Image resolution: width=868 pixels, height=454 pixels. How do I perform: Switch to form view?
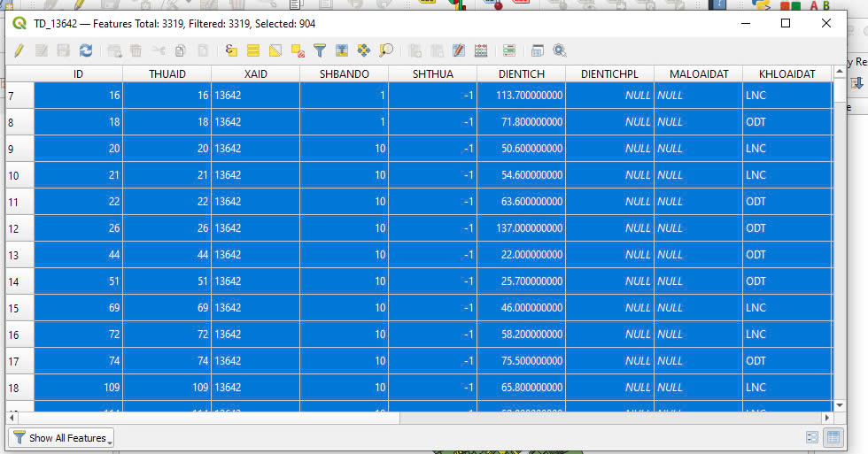812,438
